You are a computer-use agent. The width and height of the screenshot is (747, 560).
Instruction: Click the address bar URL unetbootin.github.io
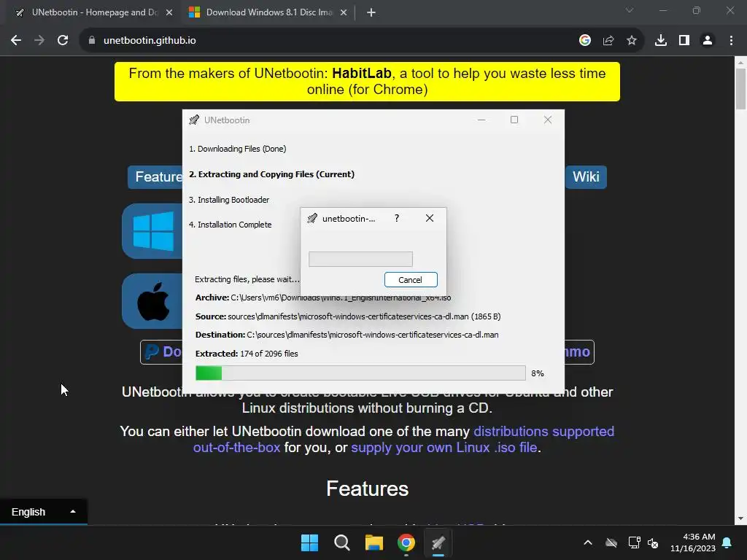(x=150, y=41)
